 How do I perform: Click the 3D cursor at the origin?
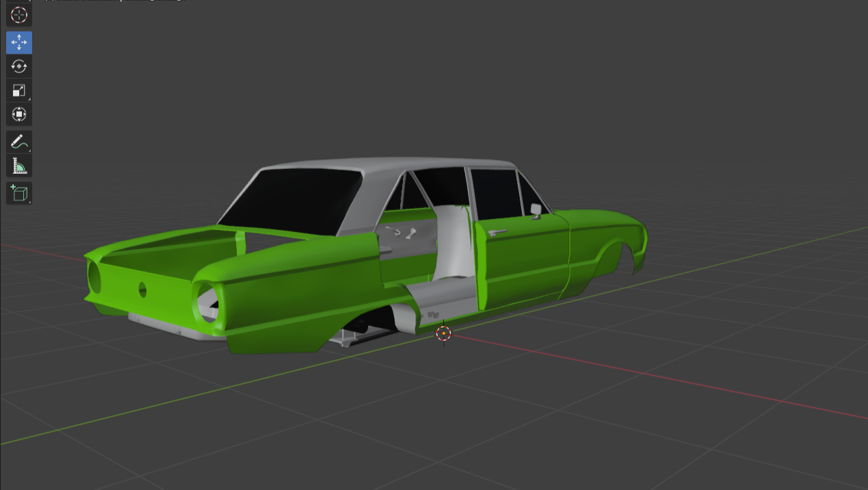coord(443,333)
